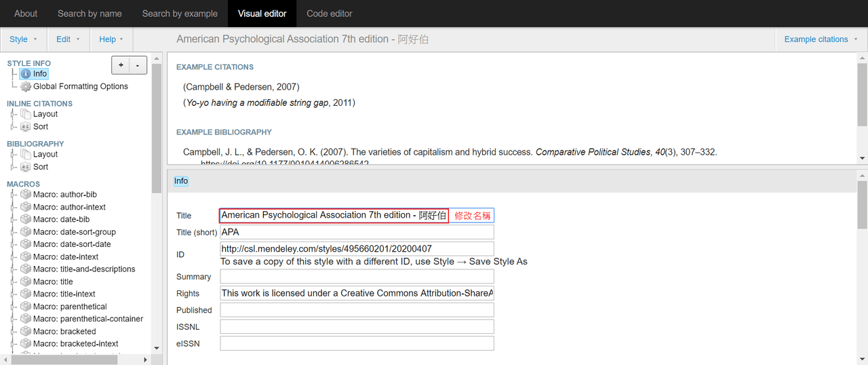Click the Info icon in Style Info
This screenshot has height=365, width=868.
coord(26,74)
